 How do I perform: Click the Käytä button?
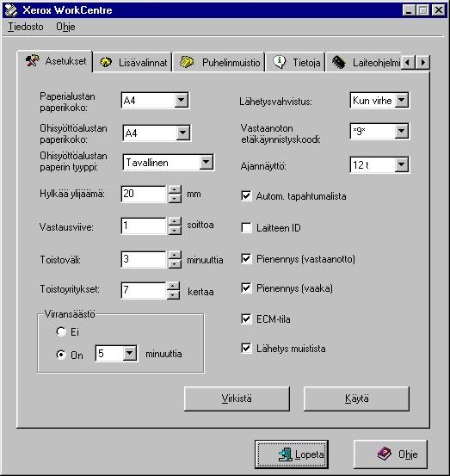(356, 399)
